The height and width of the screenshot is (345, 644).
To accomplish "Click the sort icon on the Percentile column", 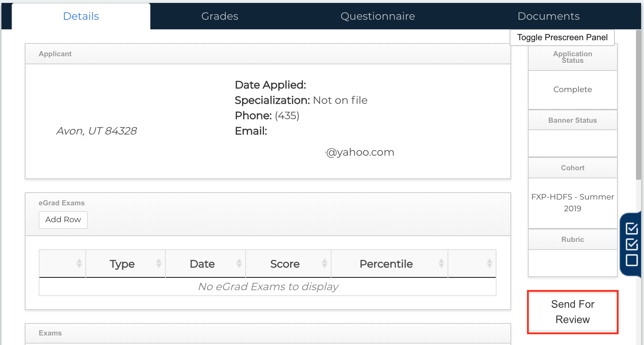I will (441, 264).
